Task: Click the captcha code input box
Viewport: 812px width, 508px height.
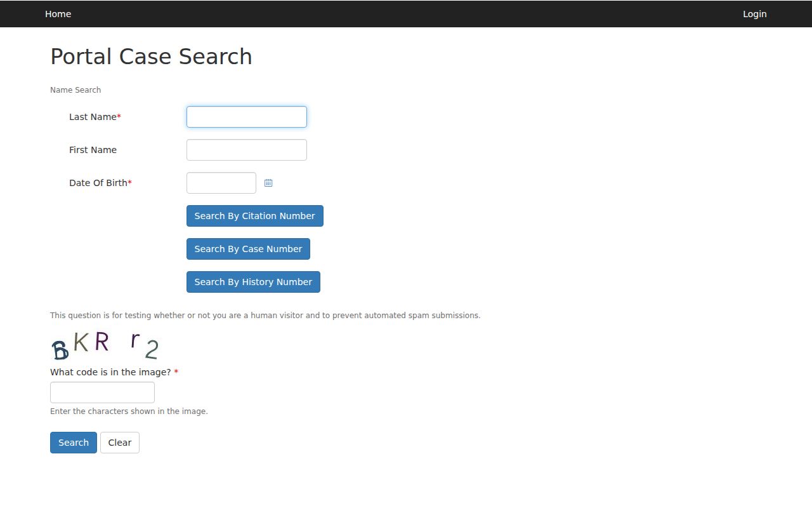Action: [x=102, y=392]
